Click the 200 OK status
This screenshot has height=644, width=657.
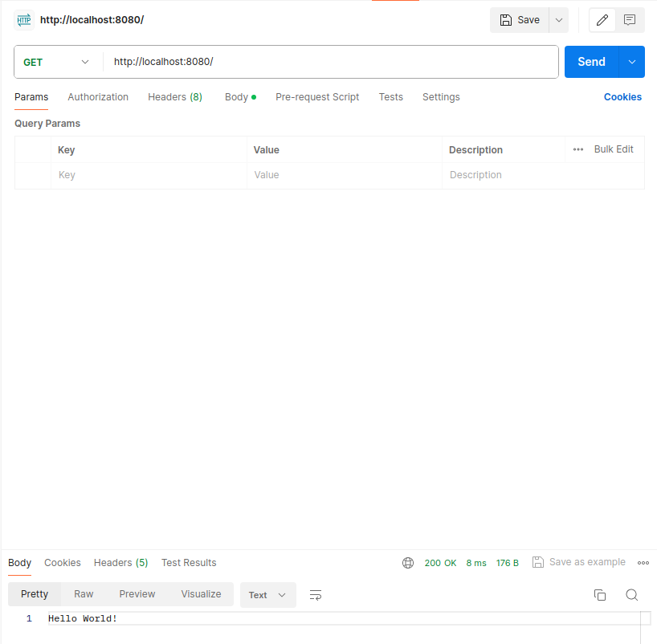[440, 563]
